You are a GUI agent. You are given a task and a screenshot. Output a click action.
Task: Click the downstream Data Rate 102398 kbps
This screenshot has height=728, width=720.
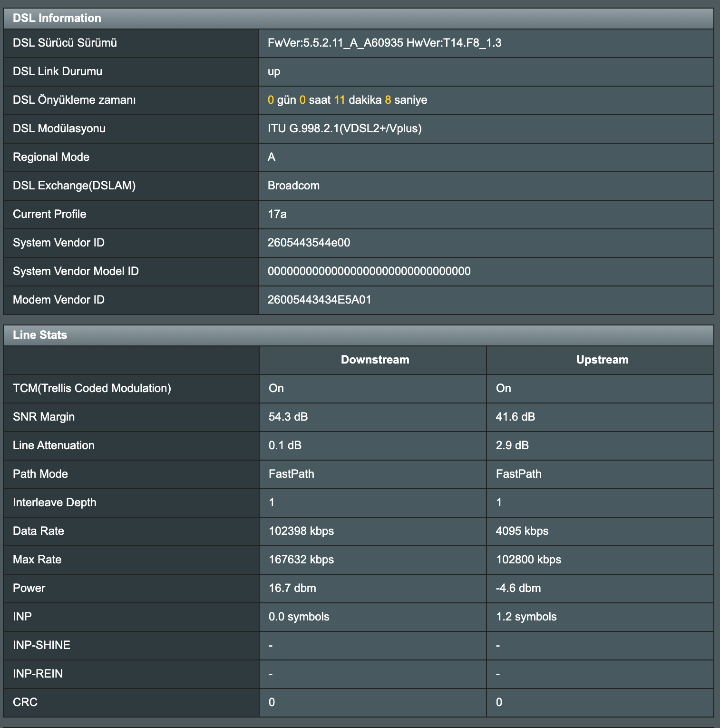[301, 531]
